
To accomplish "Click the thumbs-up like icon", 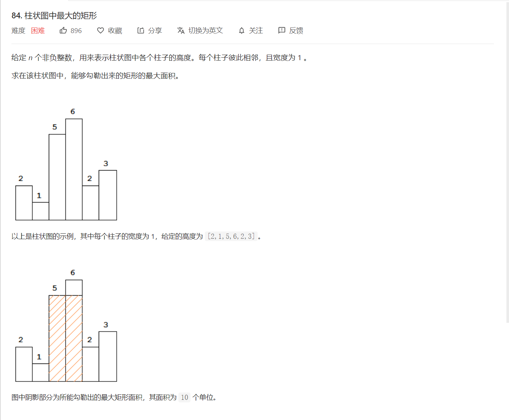I will pos(63,30).
